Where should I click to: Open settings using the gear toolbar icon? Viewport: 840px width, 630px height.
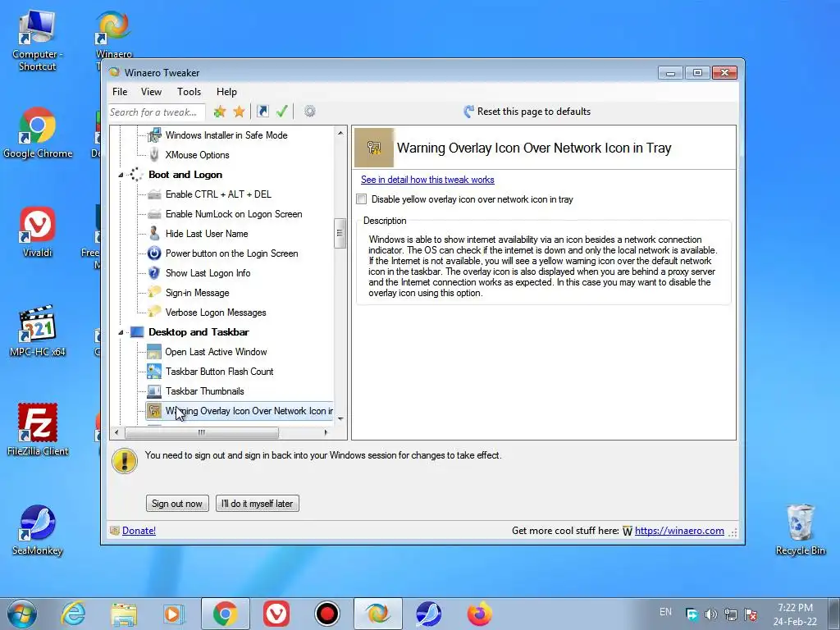click(x=309, y=112)
